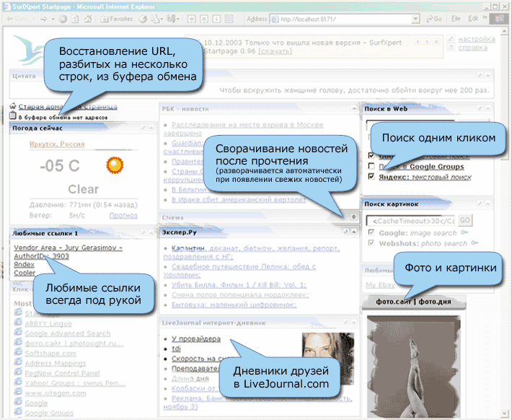
Task: Open the Favorites toolbar button
Action: point(117,19)
